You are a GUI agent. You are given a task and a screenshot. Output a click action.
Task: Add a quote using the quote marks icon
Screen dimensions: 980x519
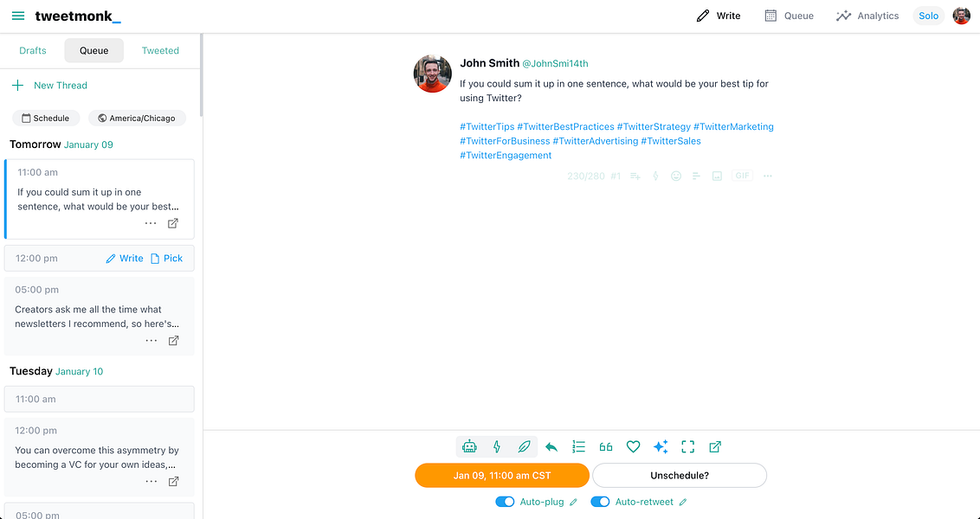click(605, 446)
